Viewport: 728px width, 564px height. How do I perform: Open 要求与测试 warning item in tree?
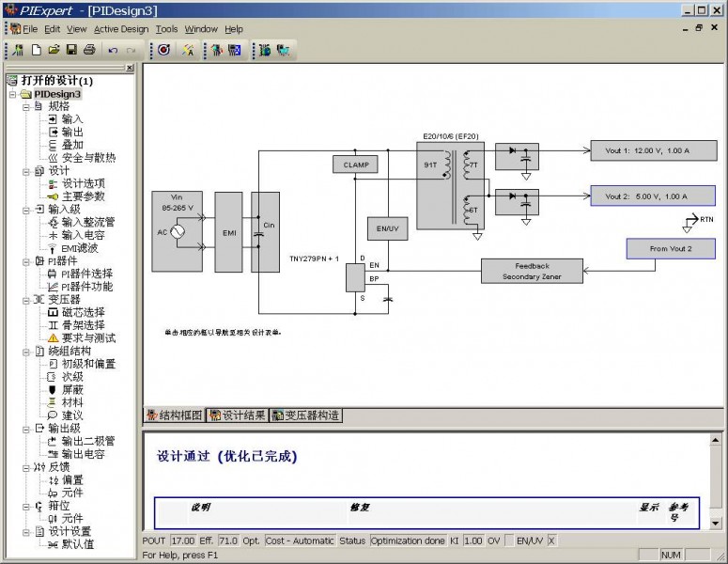88,337
